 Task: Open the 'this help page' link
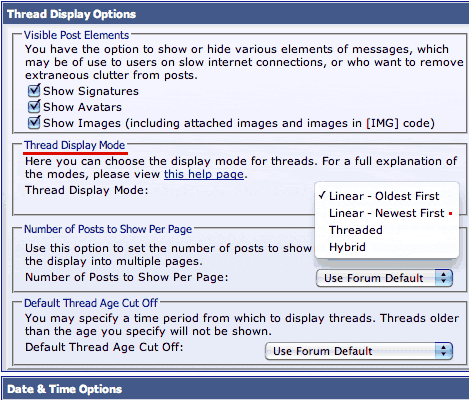click(x=204, y=174)
